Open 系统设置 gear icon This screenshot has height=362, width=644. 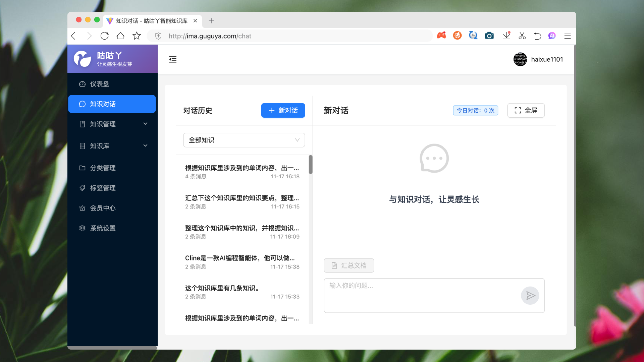tap(83, 228)
